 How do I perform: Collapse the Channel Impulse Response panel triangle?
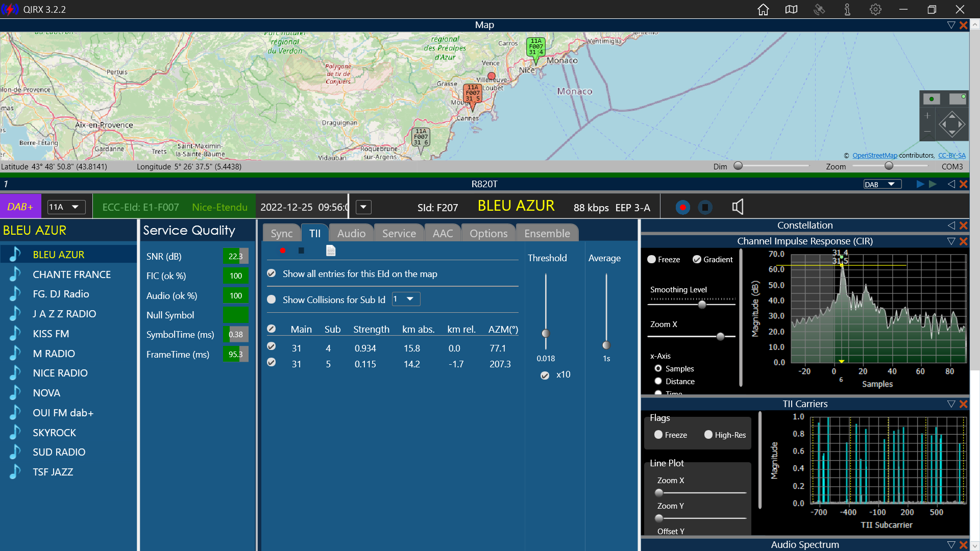click(951, 241)
